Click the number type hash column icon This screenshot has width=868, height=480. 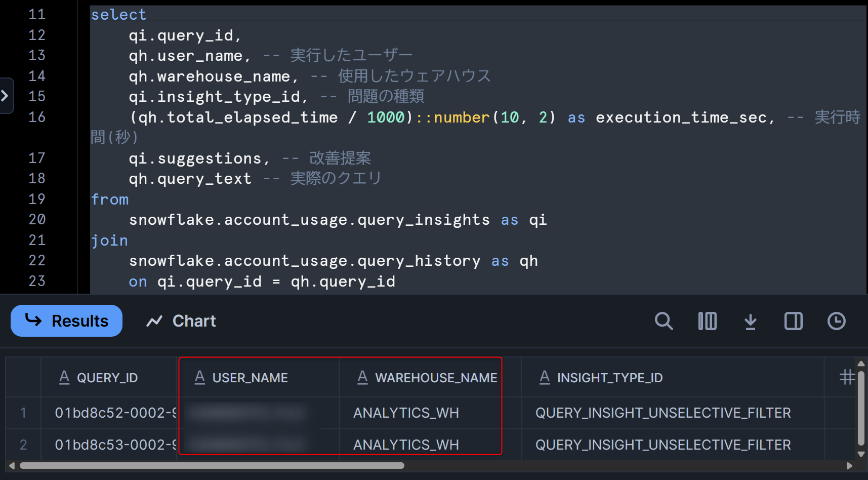point(847,377)
